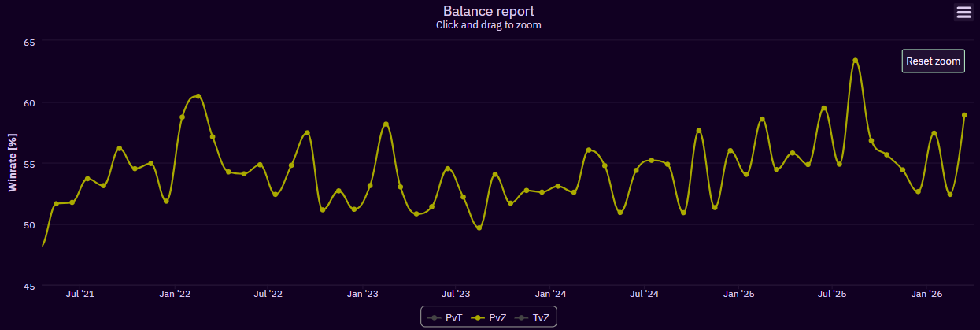This screenshot has height=330, width=980.
Task: Click the lowest data point below 50 percent
Action: coord(479,228)
